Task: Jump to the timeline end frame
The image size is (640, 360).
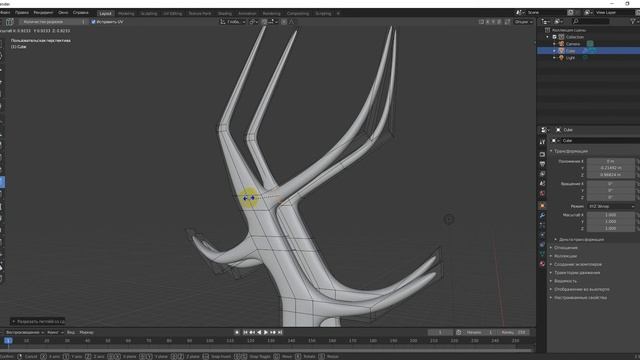Action: [280, 332]
